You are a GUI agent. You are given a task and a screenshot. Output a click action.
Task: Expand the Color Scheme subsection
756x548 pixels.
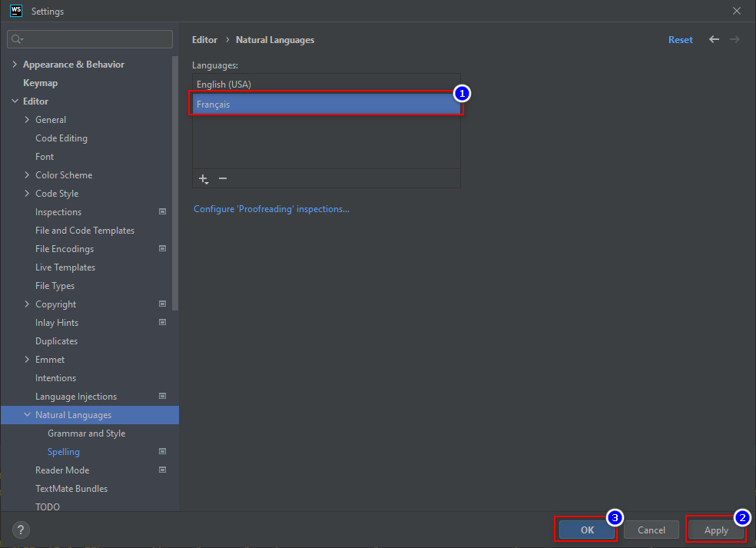[x=27, y=175]
